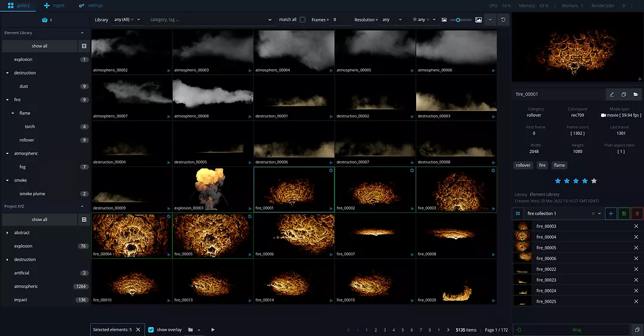The height and width of the screenshot is (336, 644).
Task: Click the edit pencil icon for fire_00001
Action: [611, 94]
